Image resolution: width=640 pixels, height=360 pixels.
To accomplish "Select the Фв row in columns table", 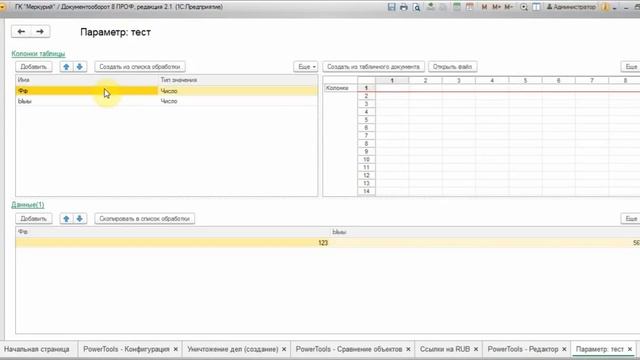I will tap(167, 91).
